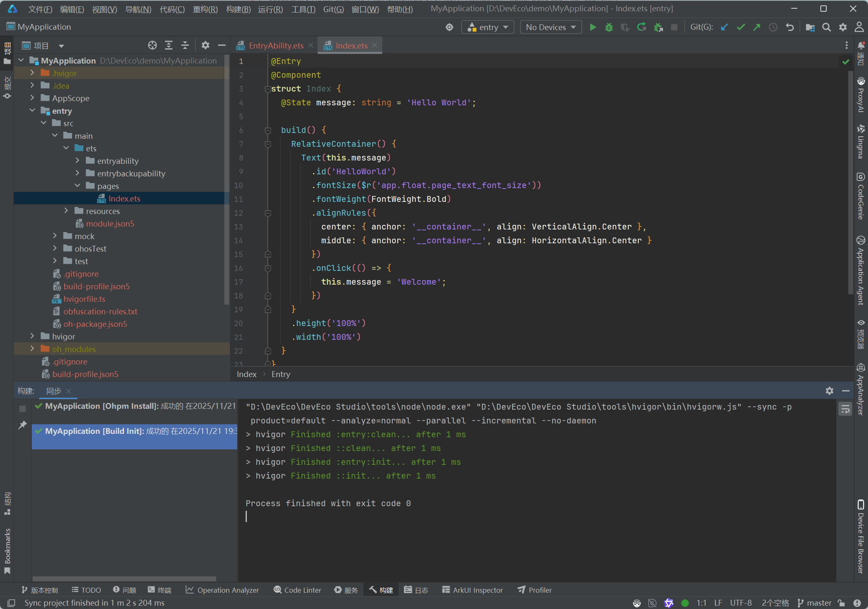Collapse all items in project tree
868x609 pixels.
coord(185,46)
